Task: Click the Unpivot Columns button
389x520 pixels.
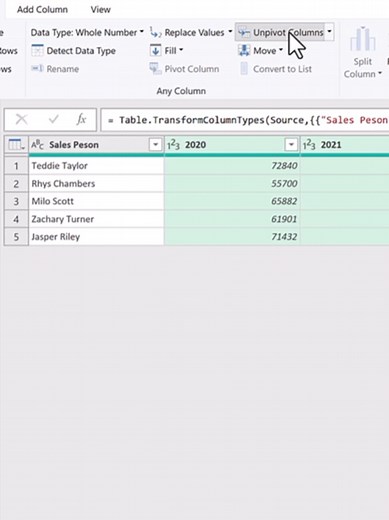Action: pyautogui.click(x=280, y=32)
